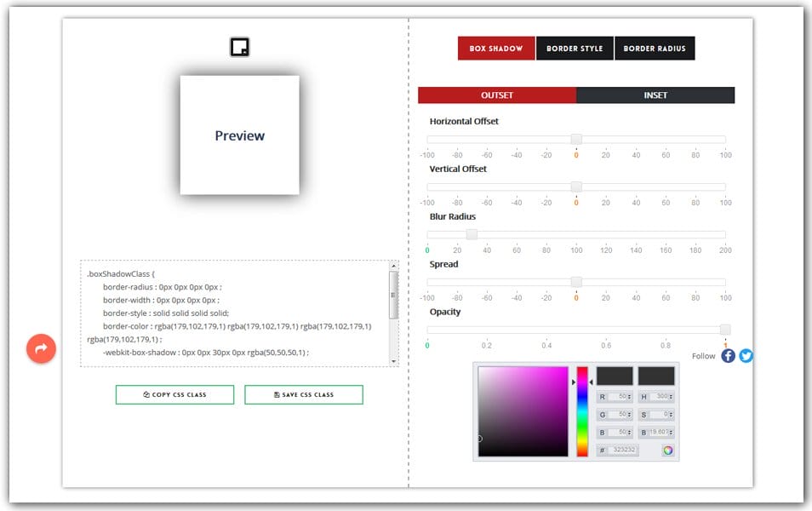This screenshot has height=511, width=812.
Task: Click the orange share arrow button
Action: 41,347
